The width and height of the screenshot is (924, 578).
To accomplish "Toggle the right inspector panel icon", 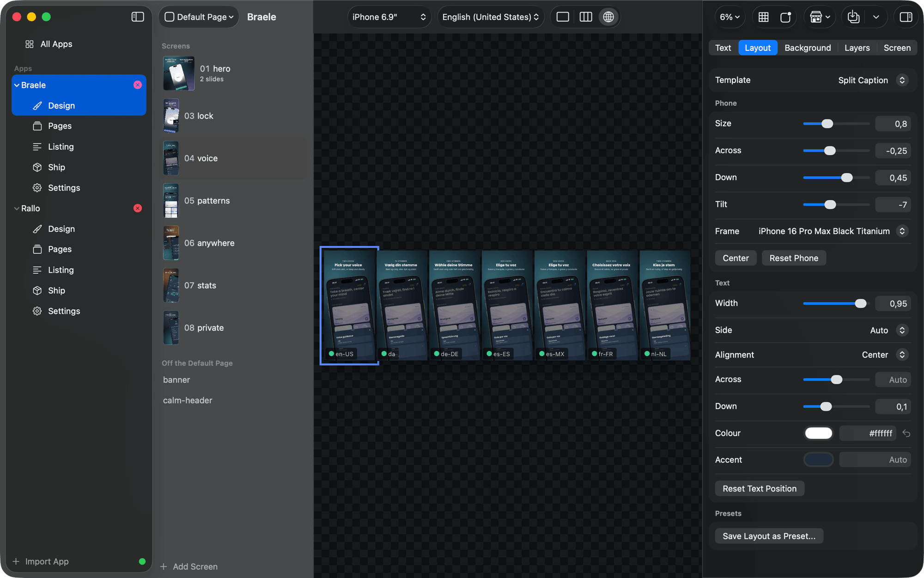I will [906, 17].
